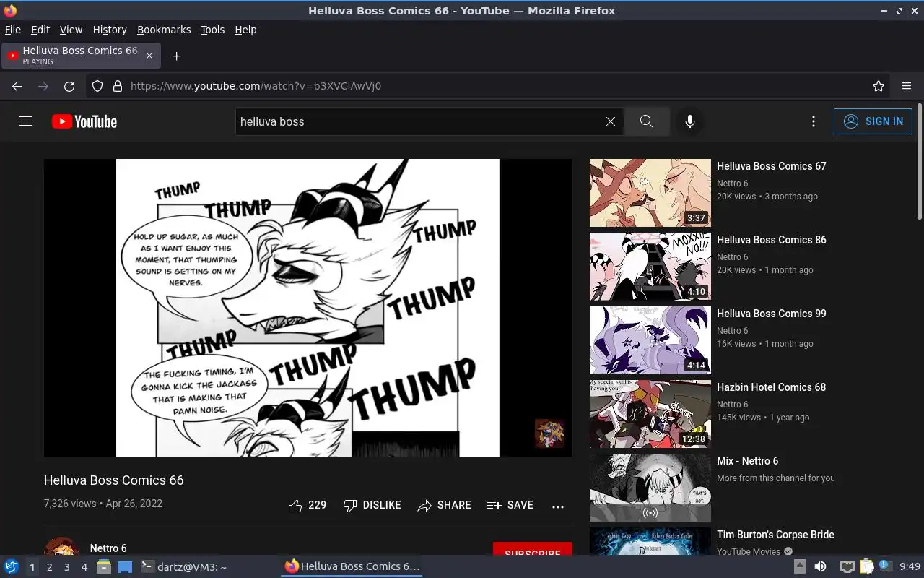Select the Helluva Boss Comics 66 tab
Viewport: 924px width, 578px height.
pyautogui.click(x=81, y=56)
